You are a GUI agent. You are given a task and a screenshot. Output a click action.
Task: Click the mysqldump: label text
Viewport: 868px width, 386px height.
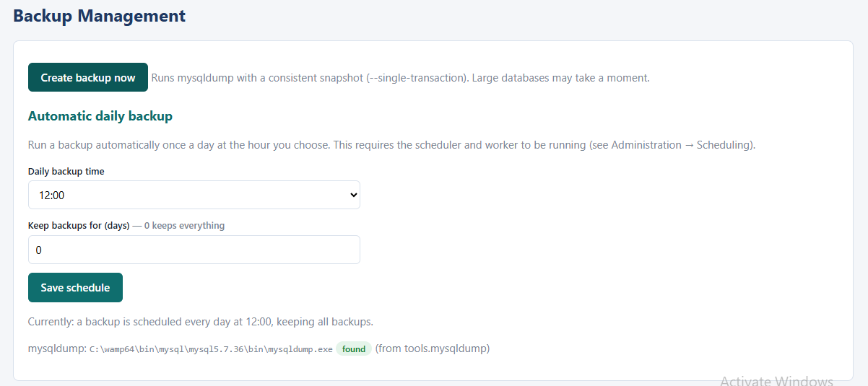click(x=57, y=349)
